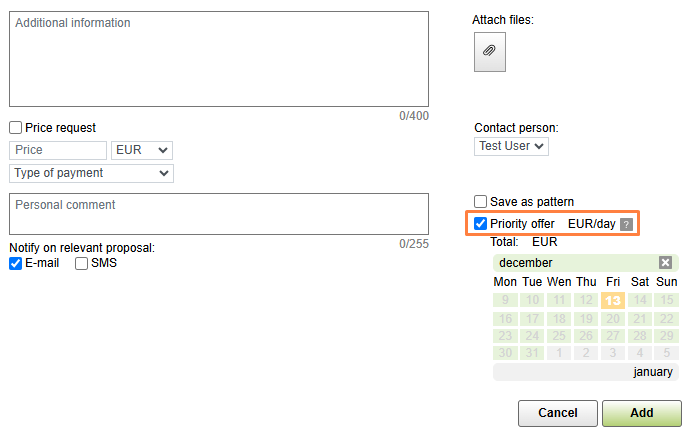Click the january month bar
Viewport: 699px width, 436px height.
(585, 372)
